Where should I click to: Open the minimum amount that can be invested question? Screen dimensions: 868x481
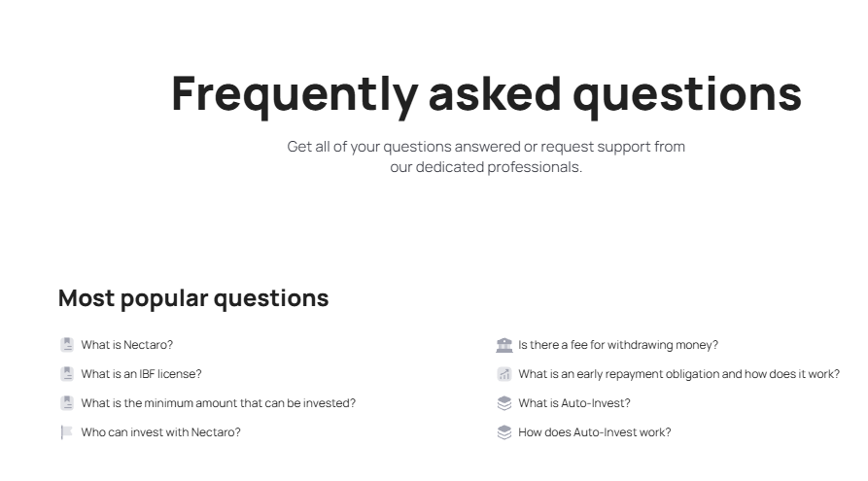coord(218,403)
